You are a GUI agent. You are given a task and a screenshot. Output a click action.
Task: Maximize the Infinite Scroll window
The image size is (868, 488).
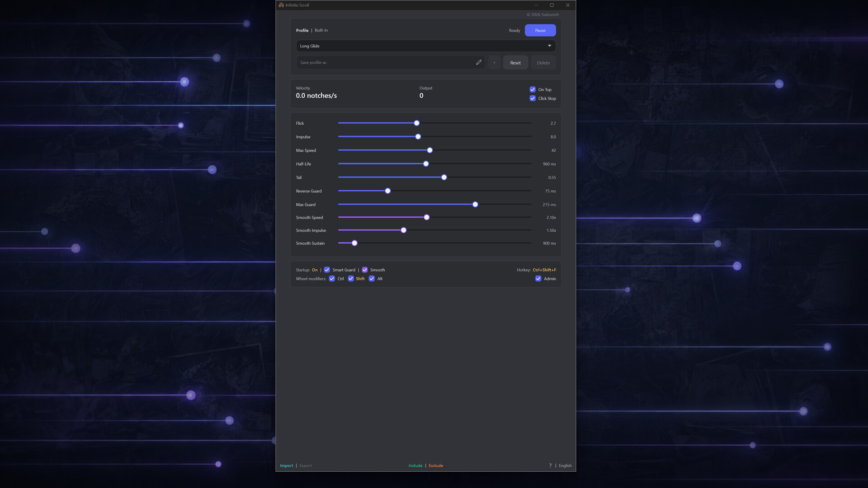pos(552,5)
